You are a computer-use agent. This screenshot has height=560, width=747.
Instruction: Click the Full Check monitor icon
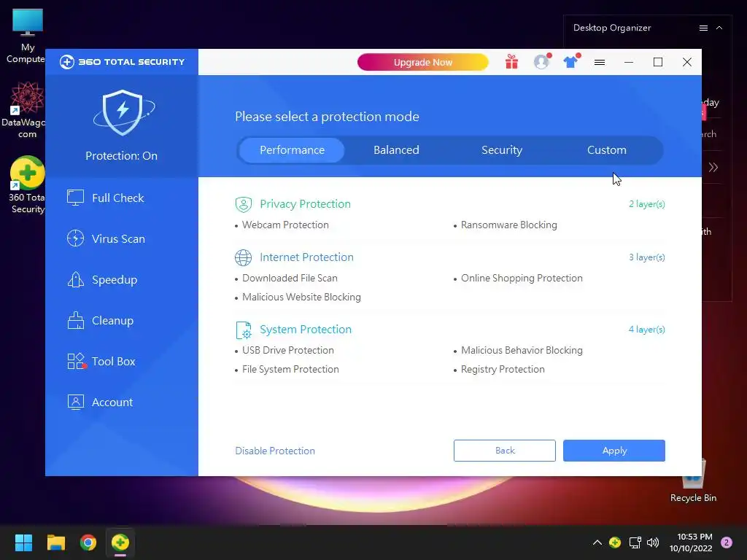click(x=75, y=198)
